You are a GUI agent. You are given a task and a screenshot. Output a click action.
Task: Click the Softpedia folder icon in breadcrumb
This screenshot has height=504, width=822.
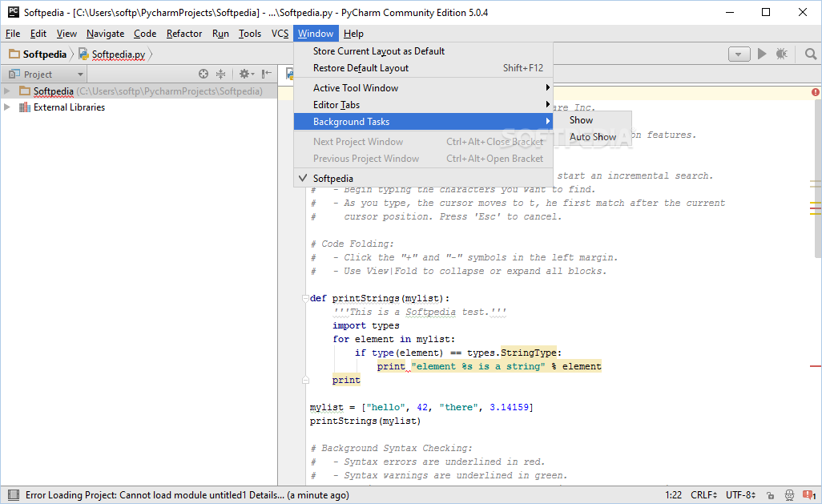tap(14, 54)
